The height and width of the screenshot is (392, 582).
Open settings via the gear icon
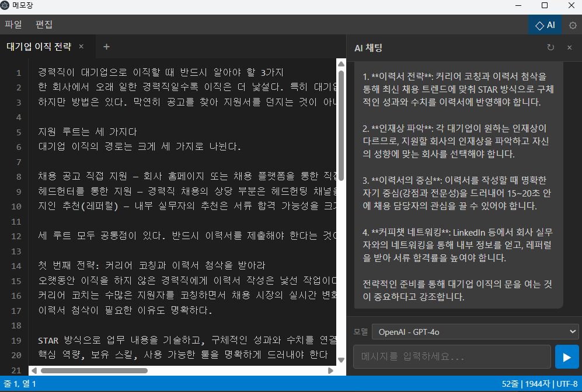tap(573, 25)
